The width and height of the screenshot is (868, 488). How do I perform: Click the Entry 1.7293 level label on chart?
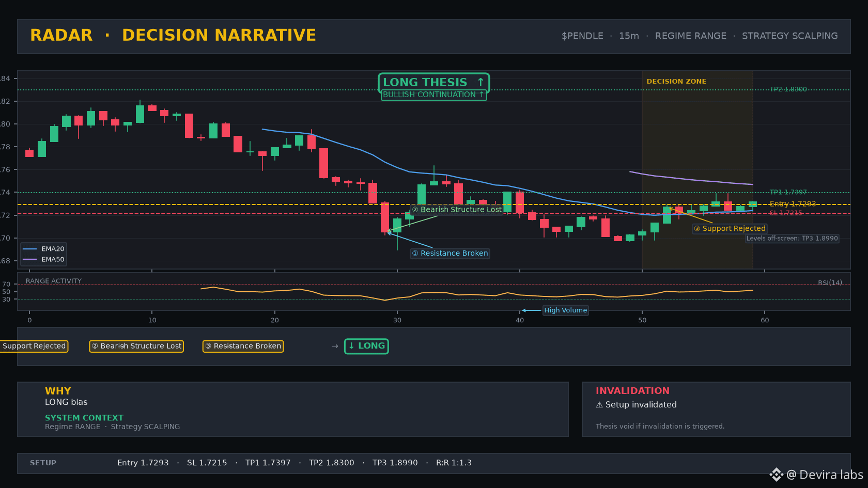tap(793, 204)
